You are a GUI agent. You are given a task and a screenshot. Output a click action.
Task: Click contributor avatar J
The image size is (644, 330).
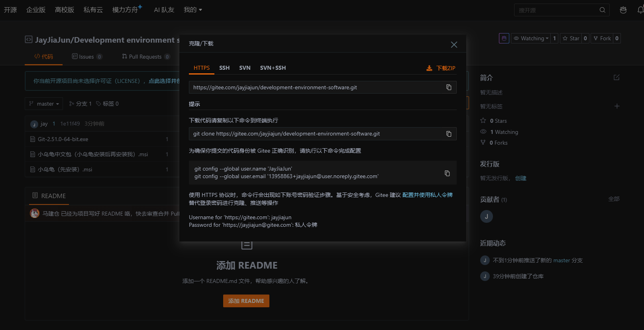tap(487, 216)
